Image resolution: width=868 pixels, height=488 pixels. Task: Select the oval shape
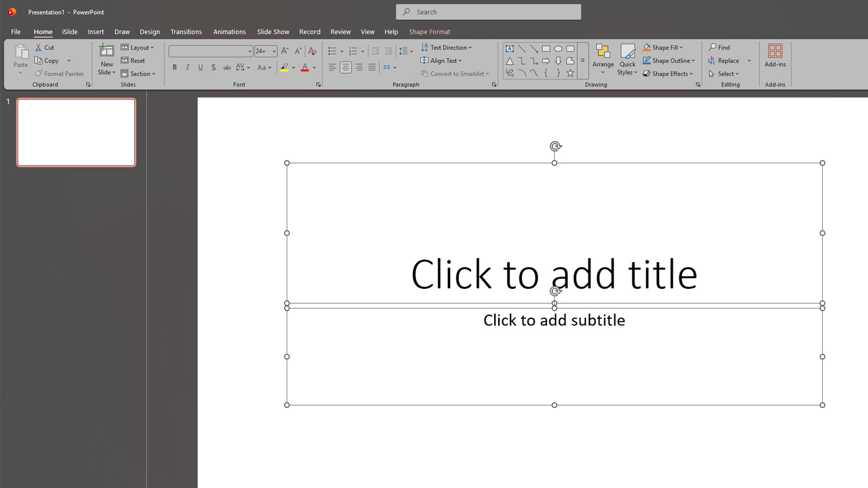pos(558,49)
